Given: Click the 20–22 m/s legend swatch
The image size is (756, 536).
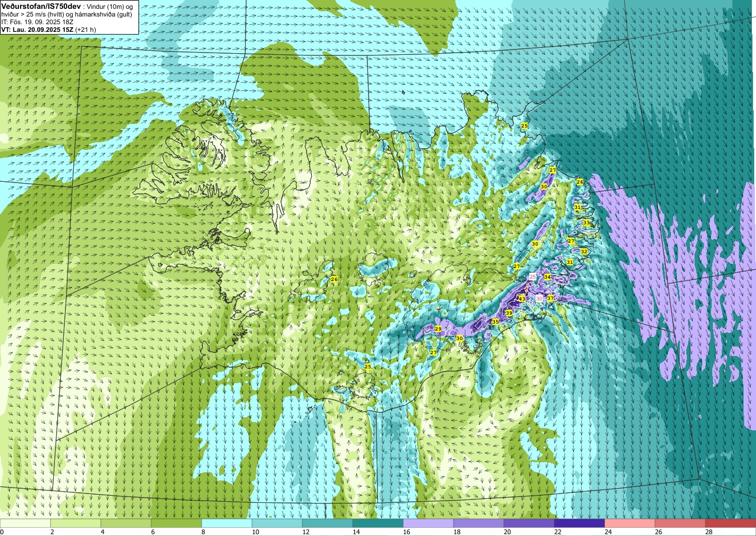Looking at the screenshot, I should click(x=529, y=523).
